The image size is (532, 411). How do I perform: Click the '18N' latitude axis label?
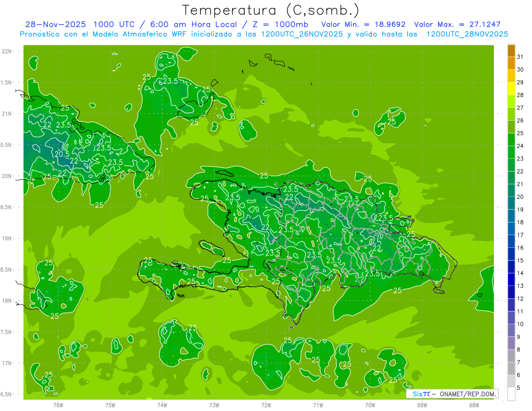pos(8,301)
